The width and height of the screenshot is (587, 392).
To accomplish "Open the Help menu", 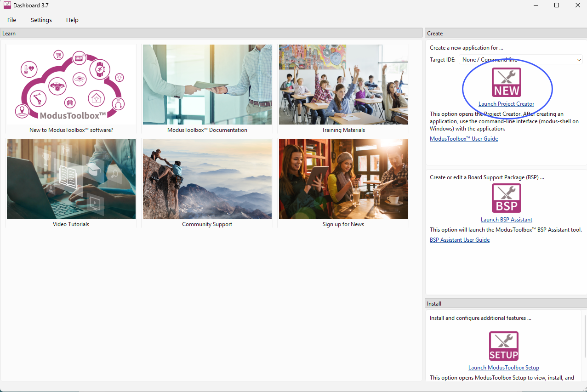I will click(x=72, y=20).
